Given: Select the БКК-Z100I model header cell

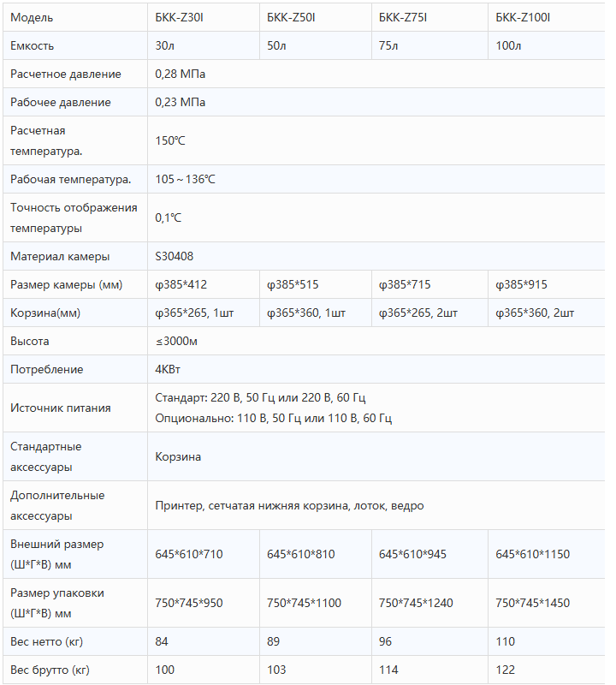Looking at the screenshot, I should click(x=524, y=17).
